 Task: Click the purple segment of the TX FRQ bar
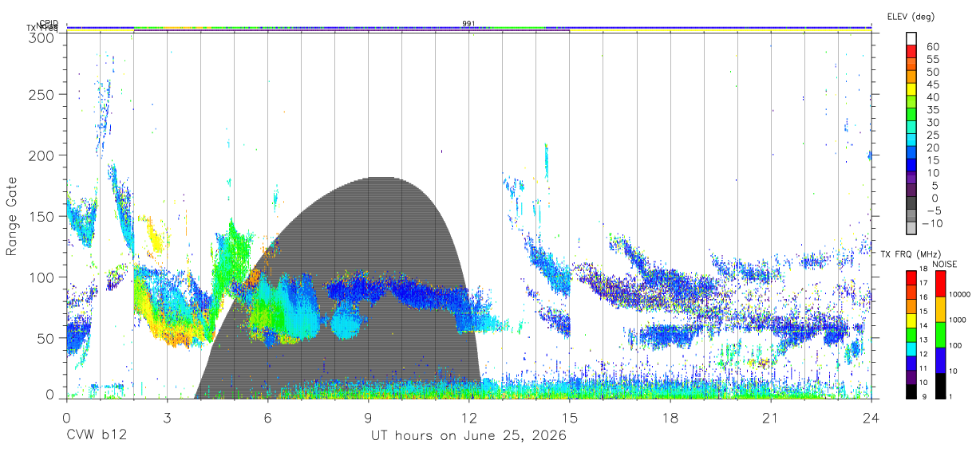pos(911,377)
